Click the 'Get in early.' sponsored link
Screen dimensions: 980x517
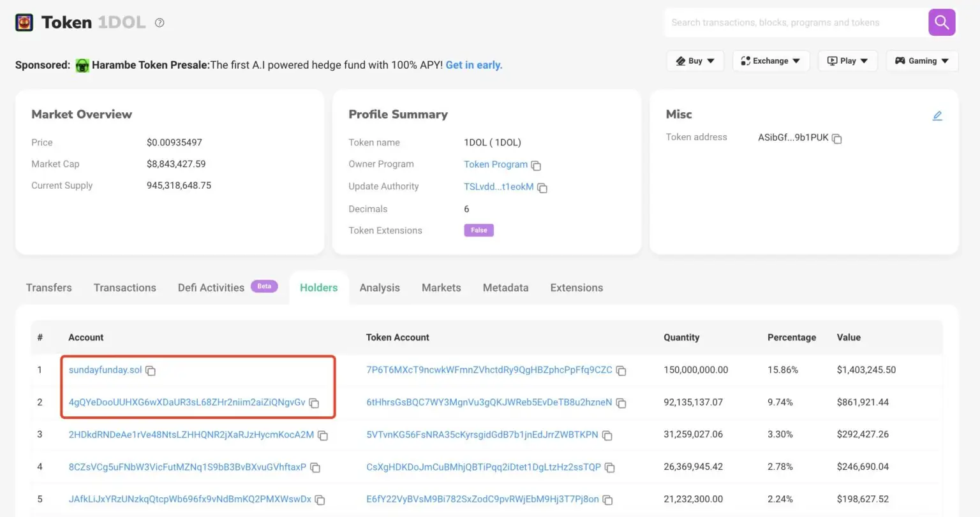[473, 65]
